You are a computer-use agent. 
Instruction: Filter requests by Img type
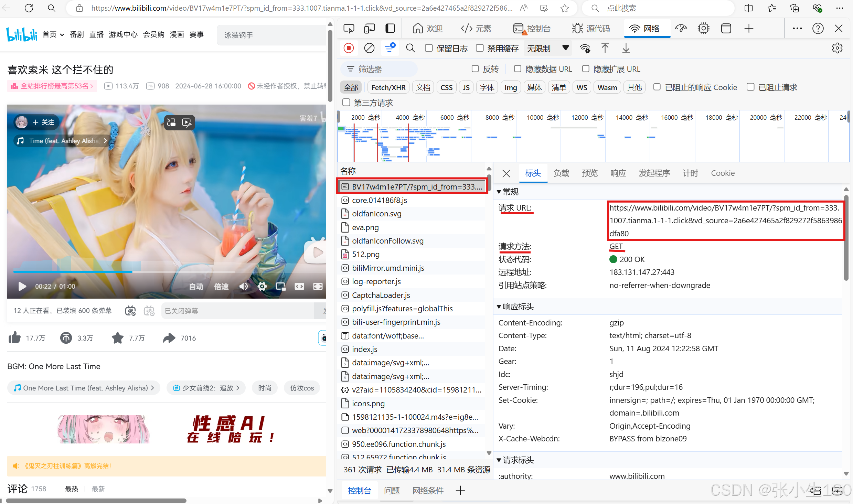tap(511, 87)
